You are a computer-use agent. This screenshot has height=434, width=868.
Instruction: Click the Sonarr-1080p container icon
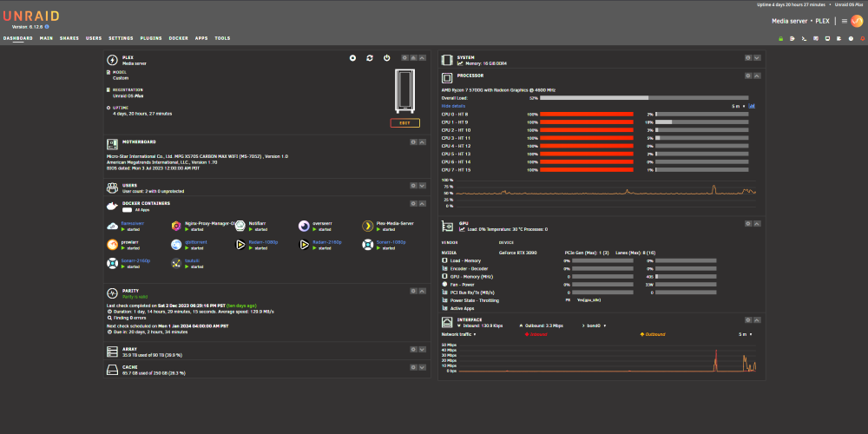pos(367,245)
